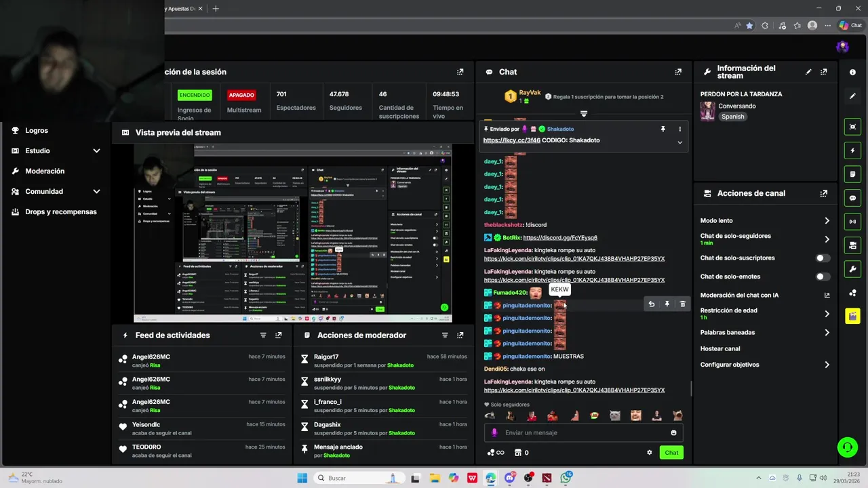868x488 pixels.
Task: Click the profile avatar at top right
Action: point(843,47)
